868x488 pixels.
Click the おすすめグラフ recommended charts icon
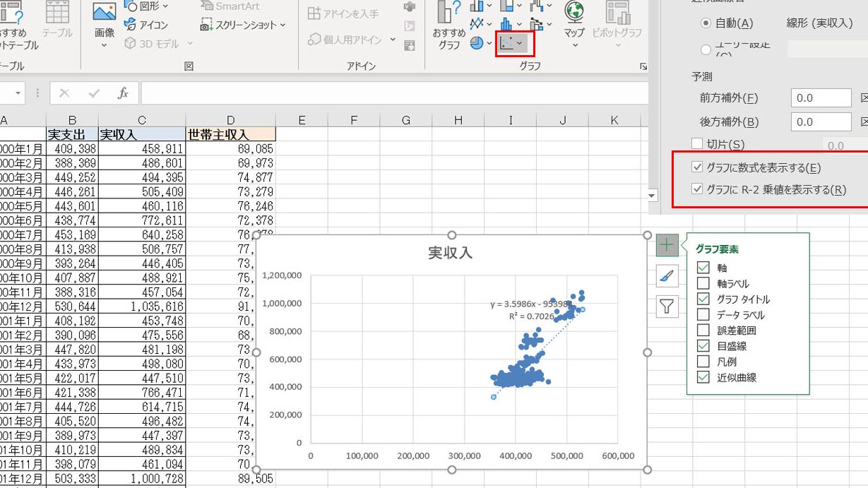(448, 24)
